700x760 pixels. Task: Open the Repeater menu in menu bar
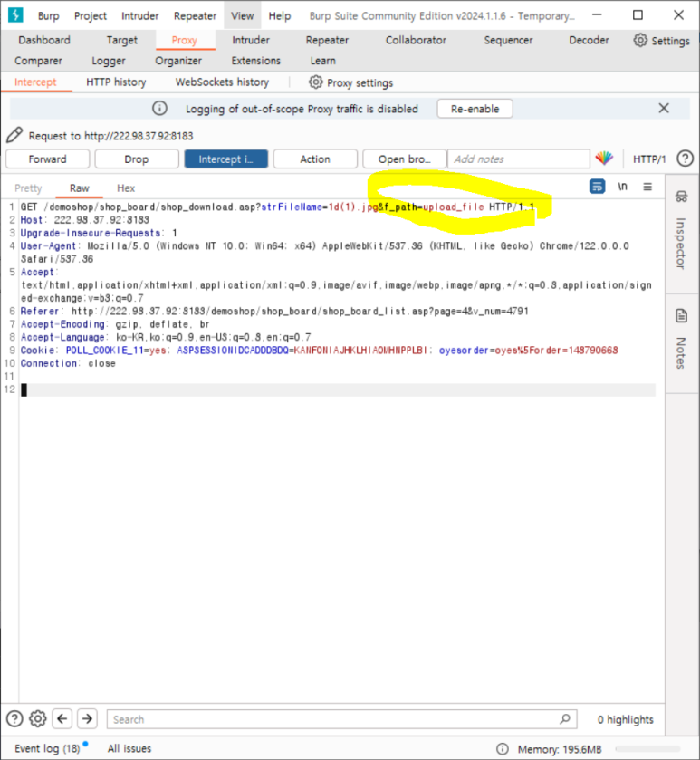click(195, 16)
